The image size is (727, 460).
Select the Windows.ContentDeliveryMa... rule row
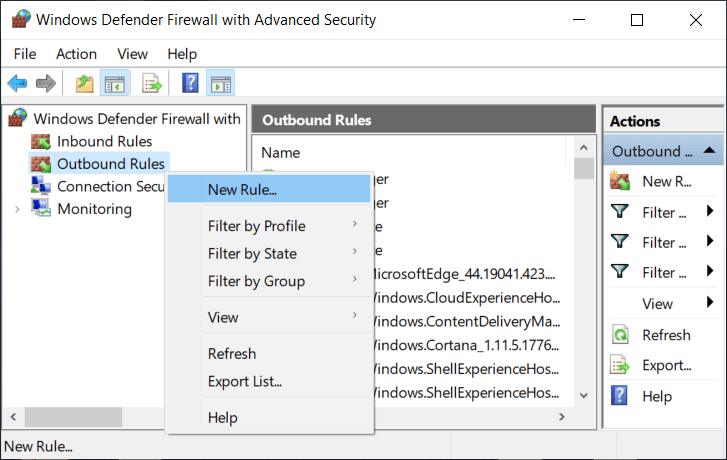467,321
